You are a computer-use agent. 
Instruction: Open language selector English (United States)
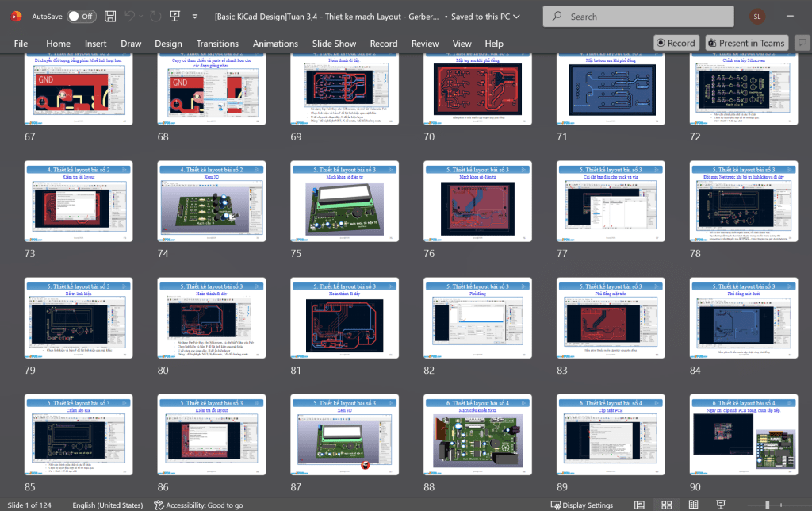click(107, 505)
